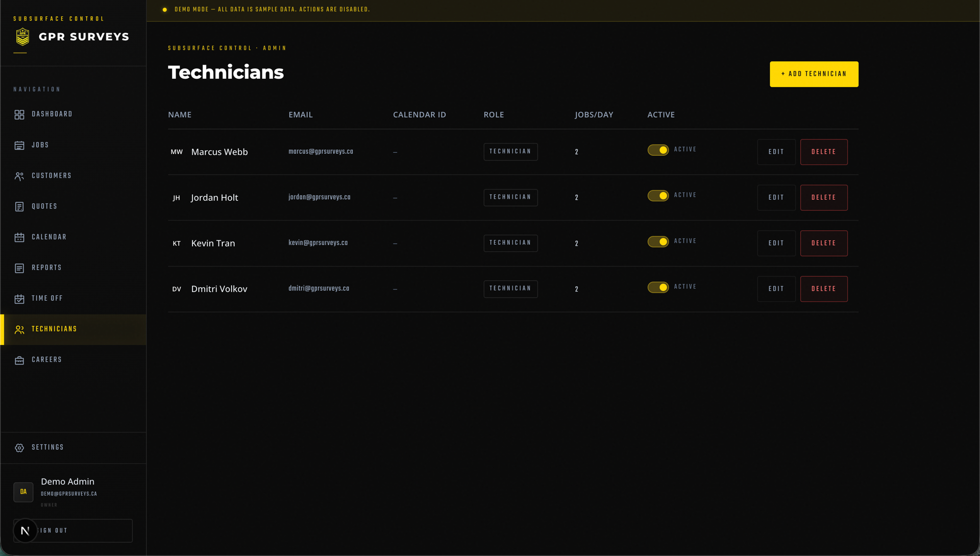Click the Sign Out button
Screen dimensions: 980x556
[x=73, y=531]
